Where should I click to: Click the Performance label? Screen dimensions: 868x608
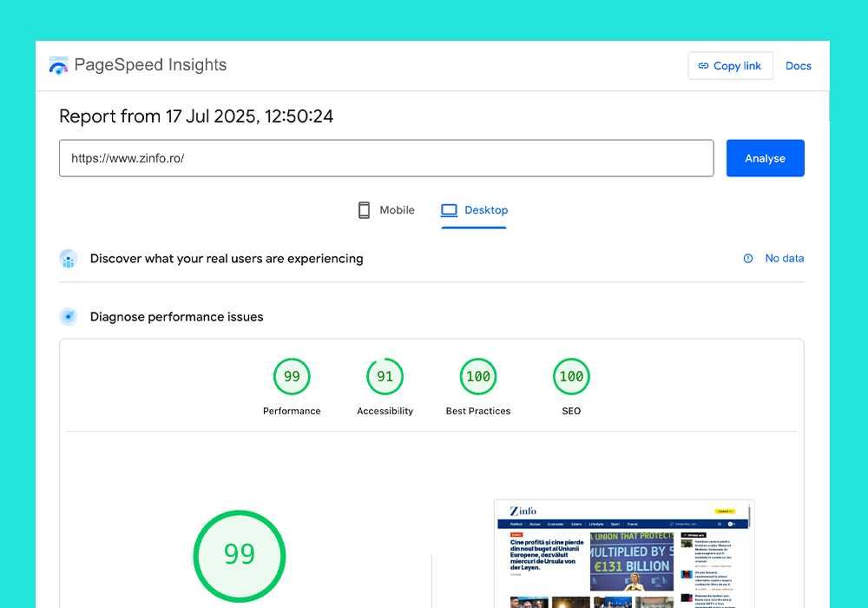pyautogui.click(x=292, y=411)
